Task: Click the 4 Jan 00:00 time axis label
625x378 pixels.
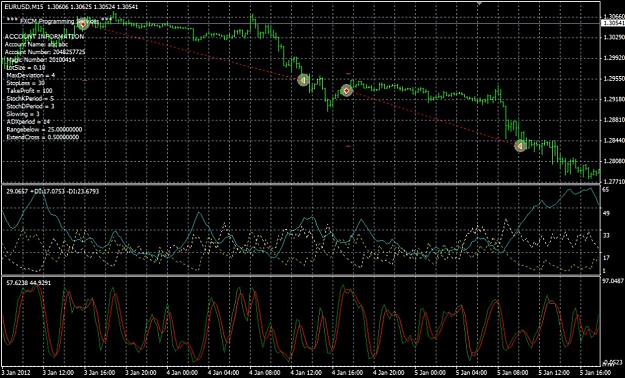Action: (x=182, y=372)
